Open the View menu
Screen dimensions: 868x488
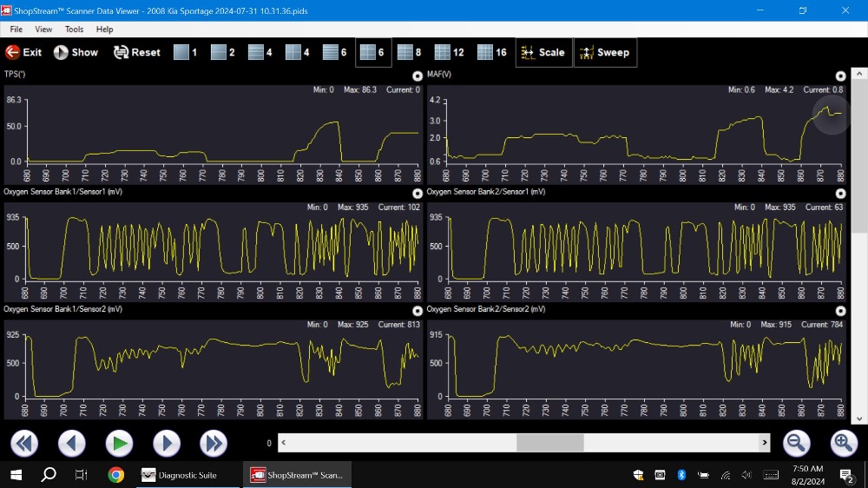(x=43, y=30)
